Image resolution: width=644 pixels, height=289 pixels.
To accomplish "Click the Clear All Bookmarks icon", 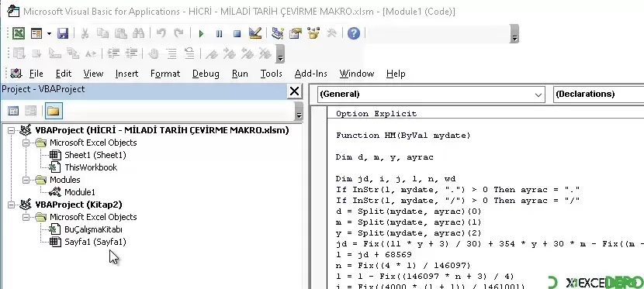I will click(265, 53).
